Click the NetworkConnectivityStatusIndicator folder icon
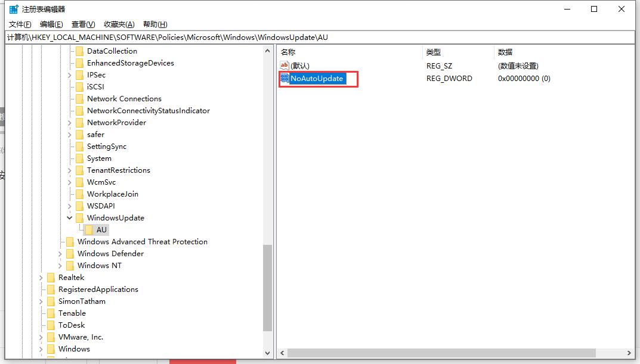 point(79,110)
